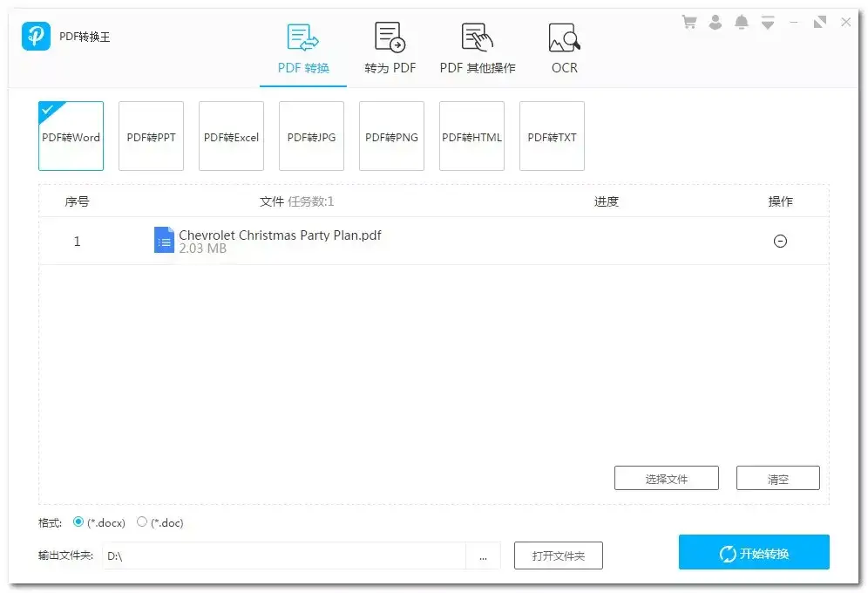
Task: Click the PDF 转换 tab icon
Action: (x=302, y=37)
